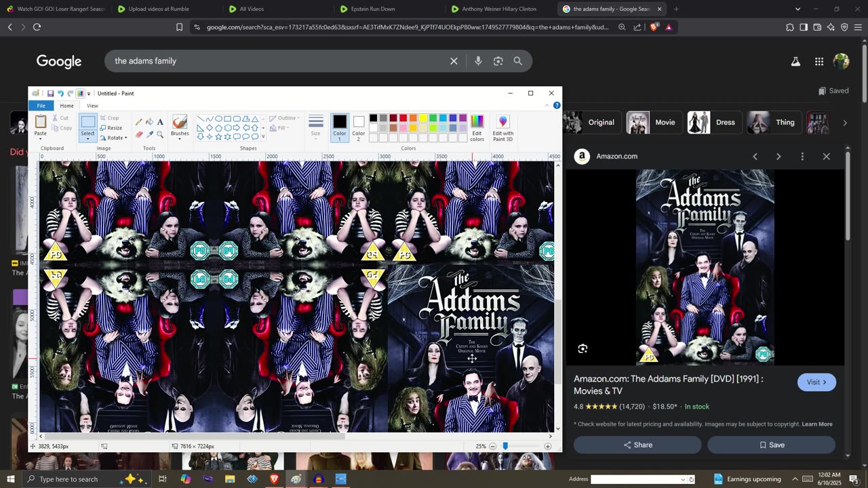868x488 pixels.
Task: Reload the browser page
Action: 37,27
